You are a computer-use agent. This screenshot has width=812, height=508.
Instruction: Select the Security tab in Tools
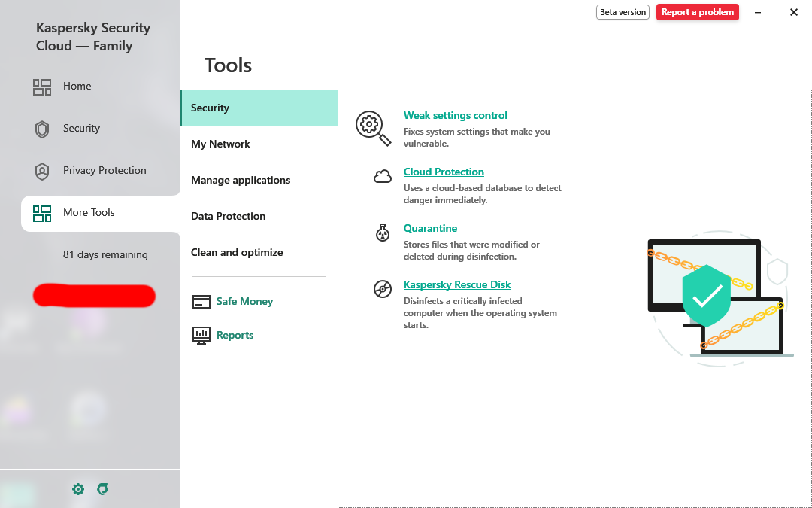pyautogui.click(x=259, y=108)
